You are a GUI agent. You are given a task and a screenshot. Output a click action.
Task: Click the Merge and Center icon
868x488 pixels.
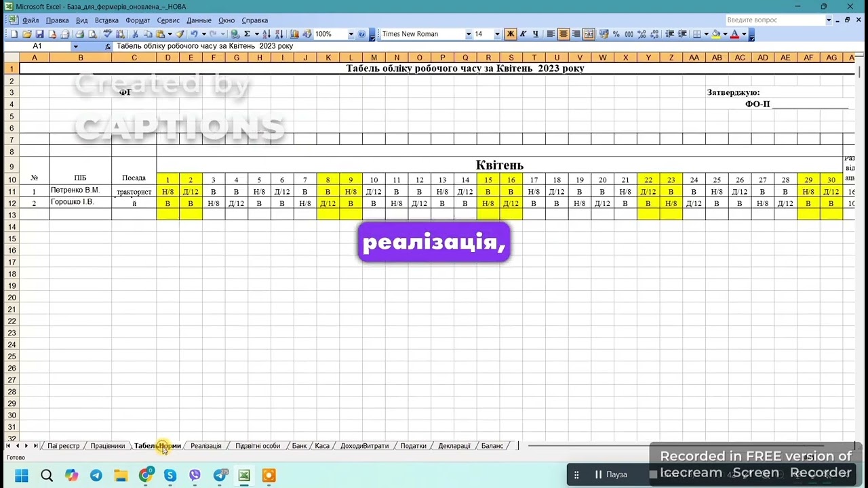pyautogui.click(x=589, y=34)
